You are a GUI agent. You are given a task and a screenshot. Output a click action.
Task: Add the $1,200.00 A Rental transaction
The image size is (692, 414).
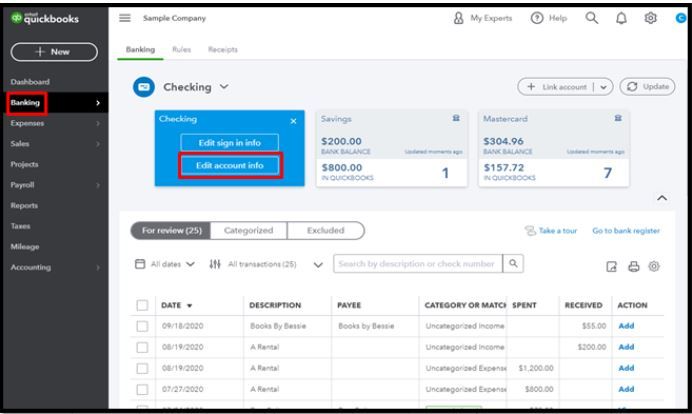pos(626,368)
